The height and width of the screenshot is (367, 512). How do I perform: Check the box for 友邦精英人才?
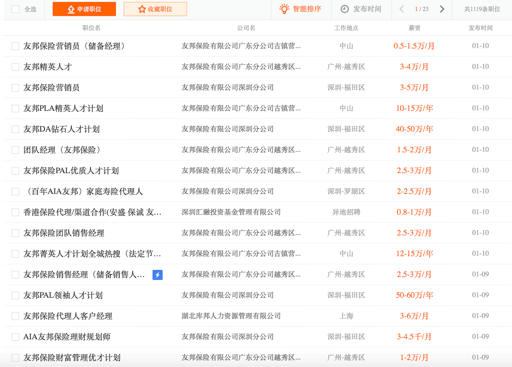(15, 67)
